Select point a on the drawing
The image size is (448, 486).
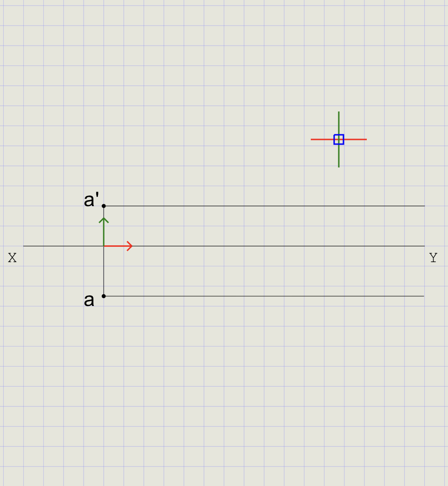pos(104,295)
